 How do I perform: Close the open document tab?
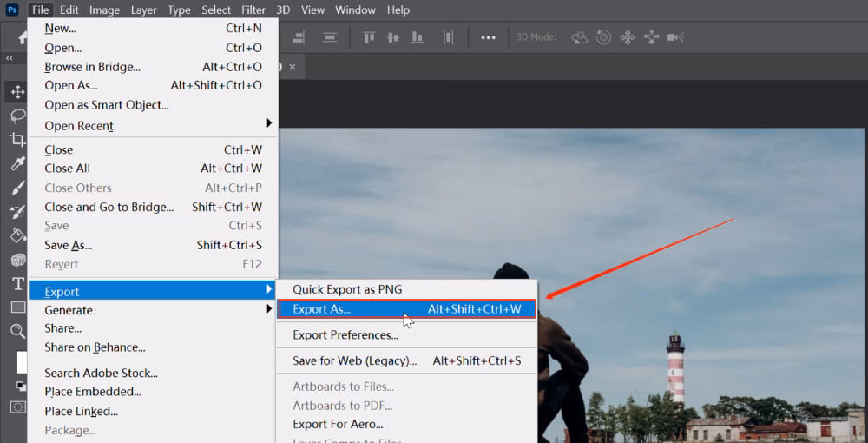pyautogui.click(x=293, y=67)
